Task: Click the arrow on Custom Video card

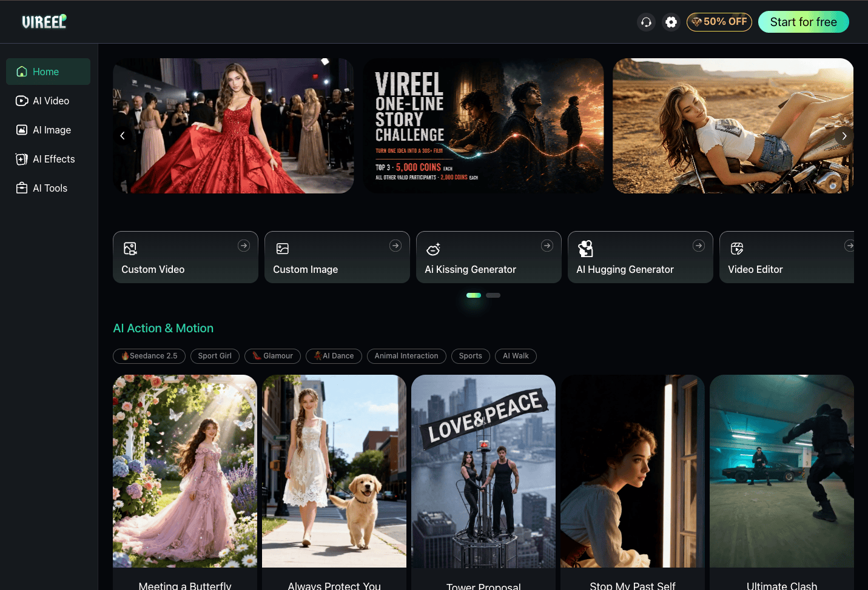Action: (244, 246)
